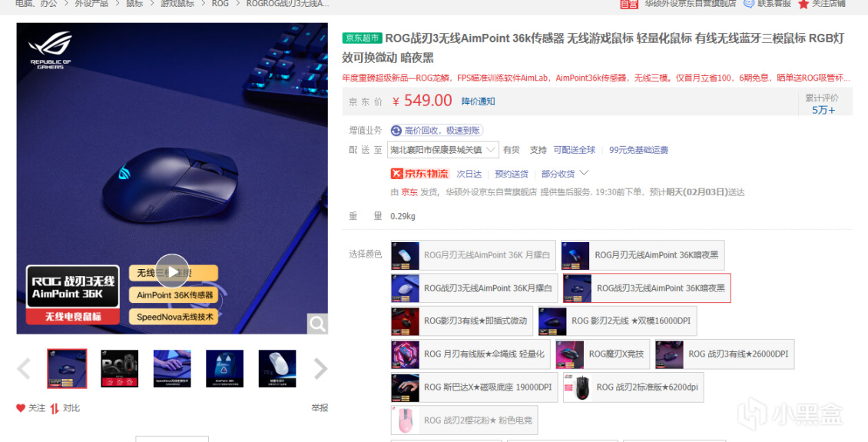Click 游戏鼠标 breadcrumb

(177, 4)
